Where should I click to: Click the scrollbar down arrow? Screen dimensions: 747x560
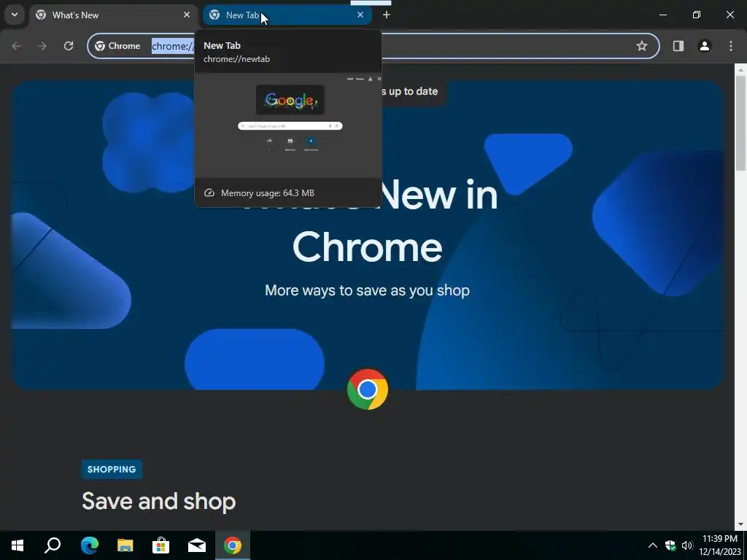pyautogui.click(x=740, y=524)
